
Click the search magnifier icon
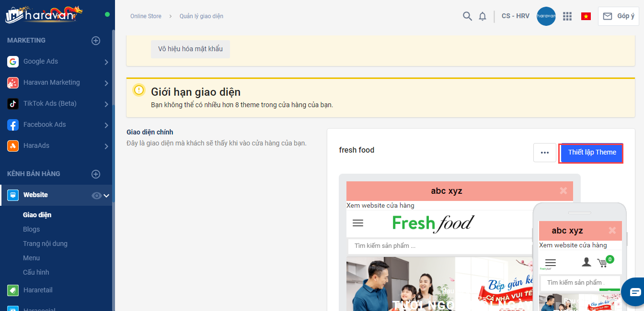point(467,16)
